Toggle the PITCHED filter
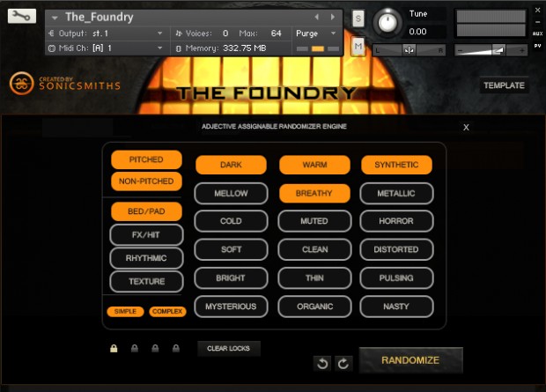Image resolution: width=546 pixels, height=392 pixels. tap(146, 159)
